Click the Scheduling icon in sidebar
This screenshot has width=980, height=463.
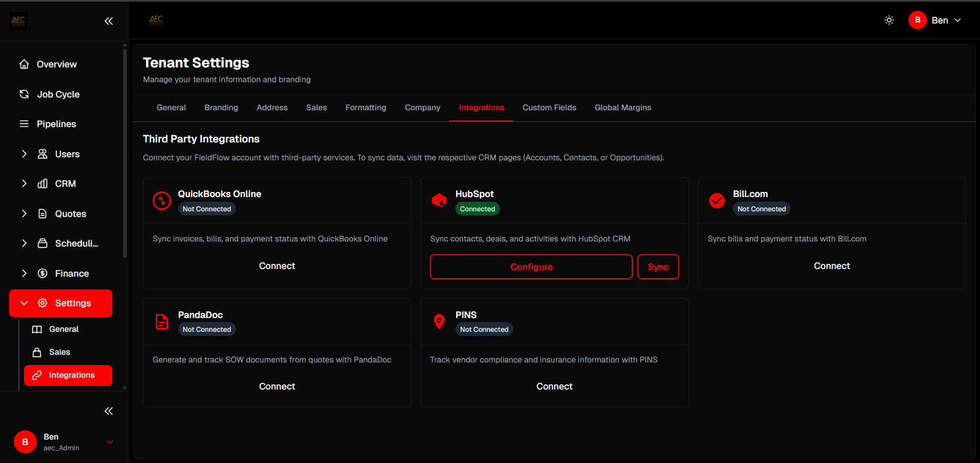pos(43,243)
